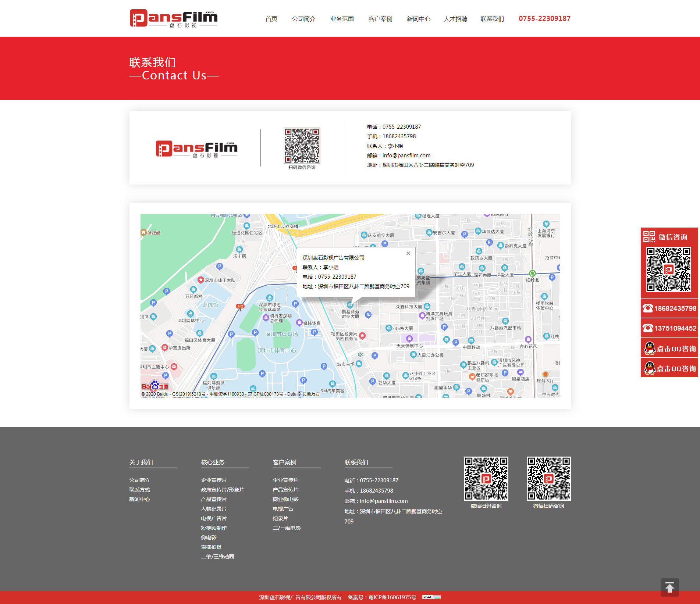Open the 新闻中心 menu item
700x604 pixels.
[x=419, y=19]
